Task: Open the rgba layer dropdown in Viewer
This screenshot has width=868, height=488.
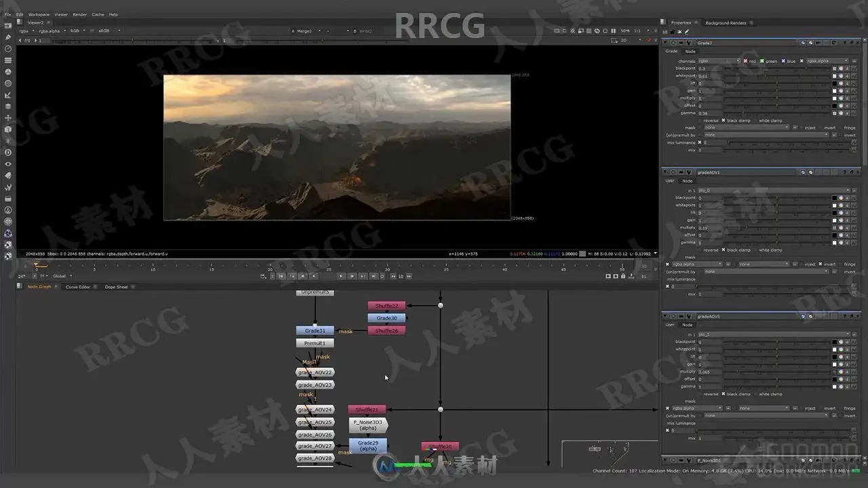Action: tap(26, 30)
